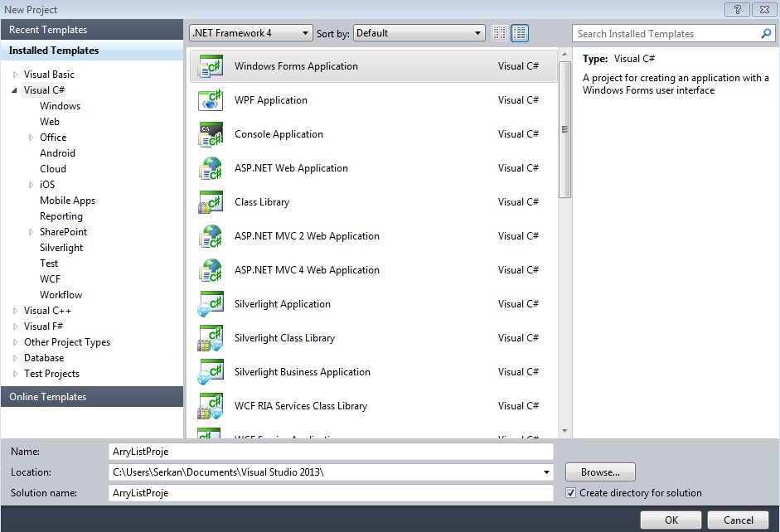Screen dimensions: 780x532
Task: Expand the Office node arrow
Action: (x=31, y=138)
